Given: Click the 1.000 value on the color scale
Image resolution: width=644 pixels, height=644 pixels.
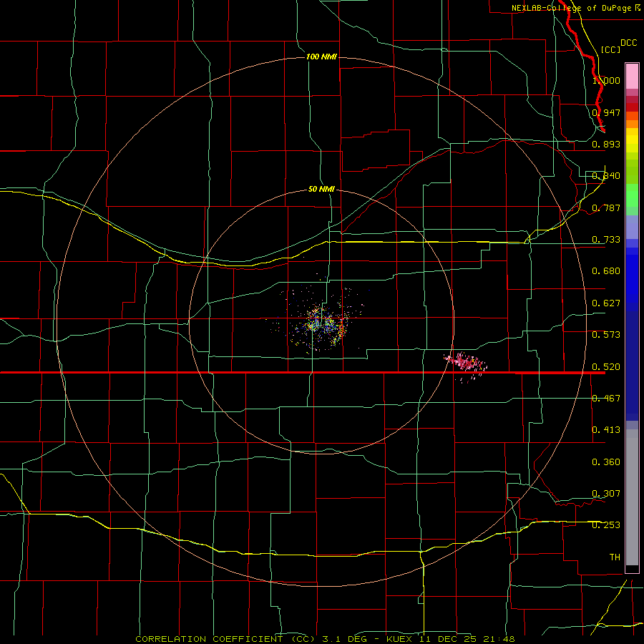Looking at the screenshot, I should click(606, 80).
